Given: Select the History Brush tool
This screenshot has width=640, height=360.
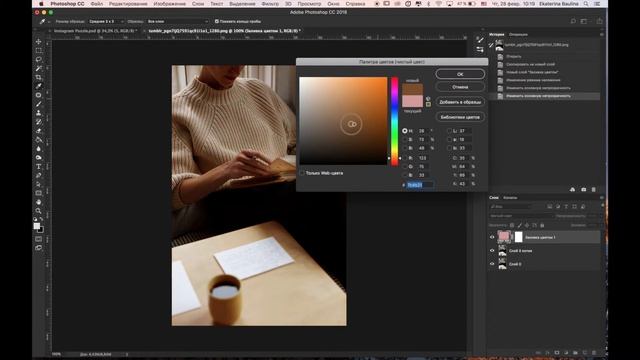Looking at the screenshot, I should coord(38,122).
